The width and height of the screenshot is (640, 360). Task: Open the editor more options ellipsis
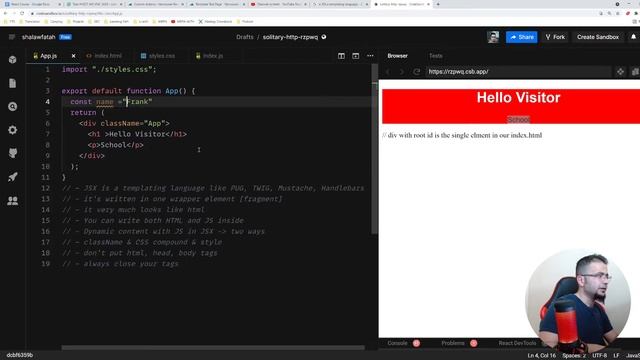click(x=370, y=56)
